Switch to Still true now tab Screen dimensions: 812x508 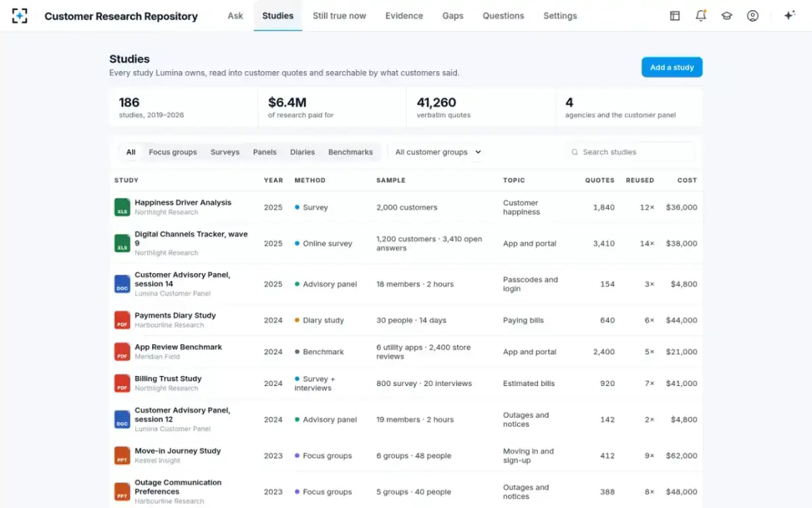[x=340, y=16]
